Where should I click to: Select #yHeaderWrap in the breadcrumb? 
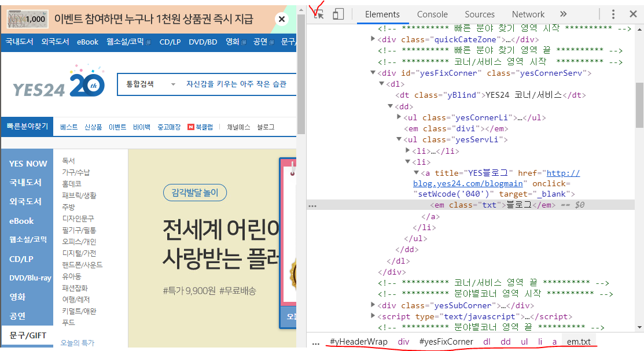coord(359,342)
